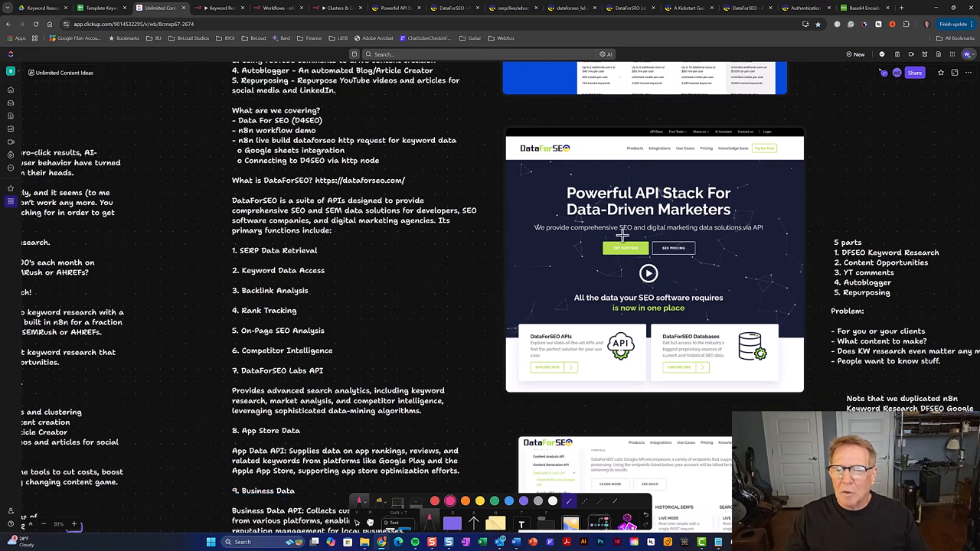Image resolution: width=980 pixels, height=551 pixels.
Task: Select the image insert tool in the toolbar
Action: pos(572,523)
